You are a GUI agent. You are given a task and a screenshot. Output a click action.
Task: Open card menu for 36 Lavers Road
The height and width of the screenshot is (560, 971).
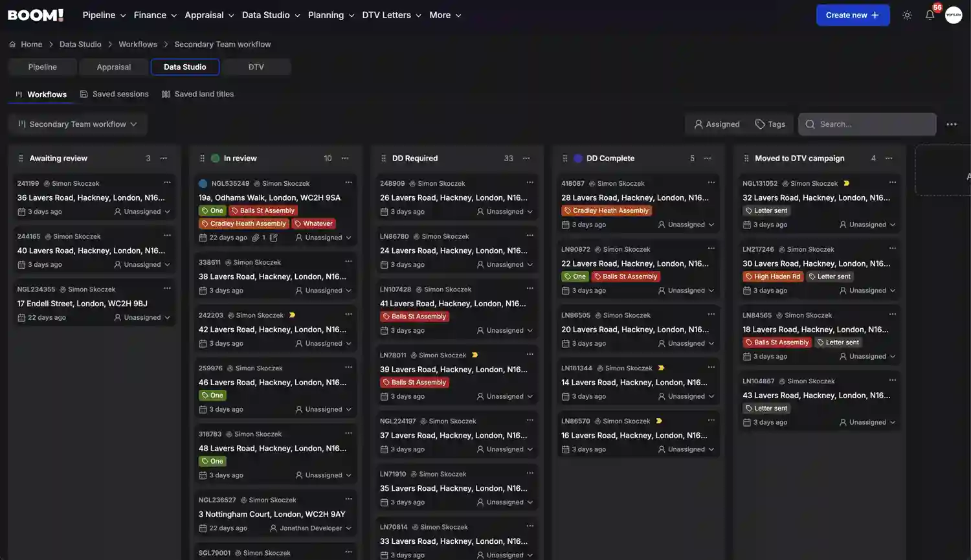click(167, 183)
